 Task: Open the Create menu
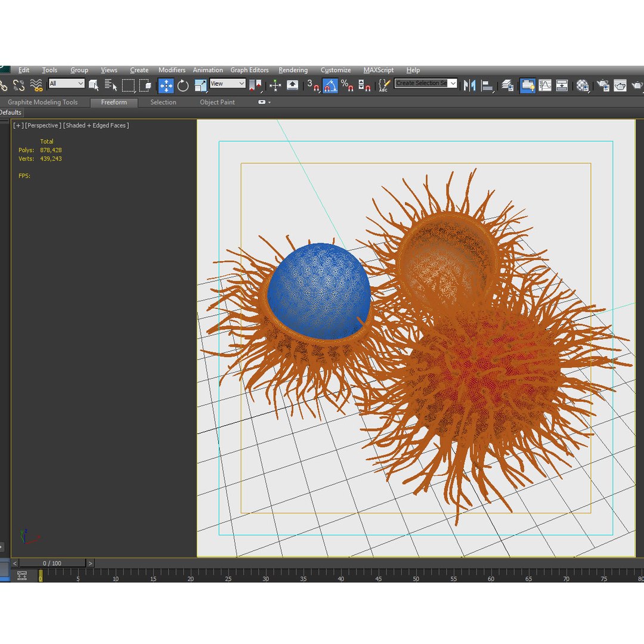point(139,70)
